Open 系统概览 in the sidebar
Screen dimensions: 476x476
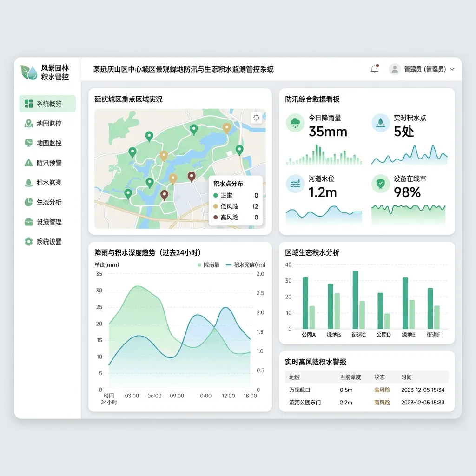coord(47,104)
